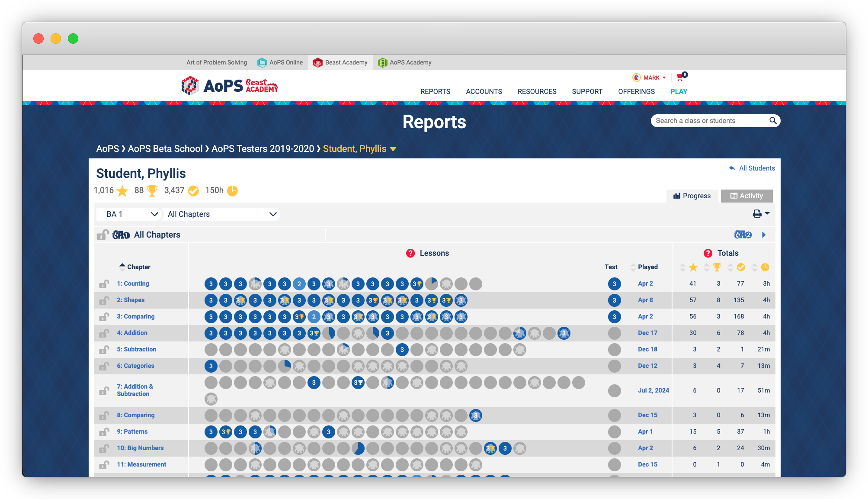Click the Shapes chapter test circle
This screenshot has width=868, height=499.
(614, 300)
